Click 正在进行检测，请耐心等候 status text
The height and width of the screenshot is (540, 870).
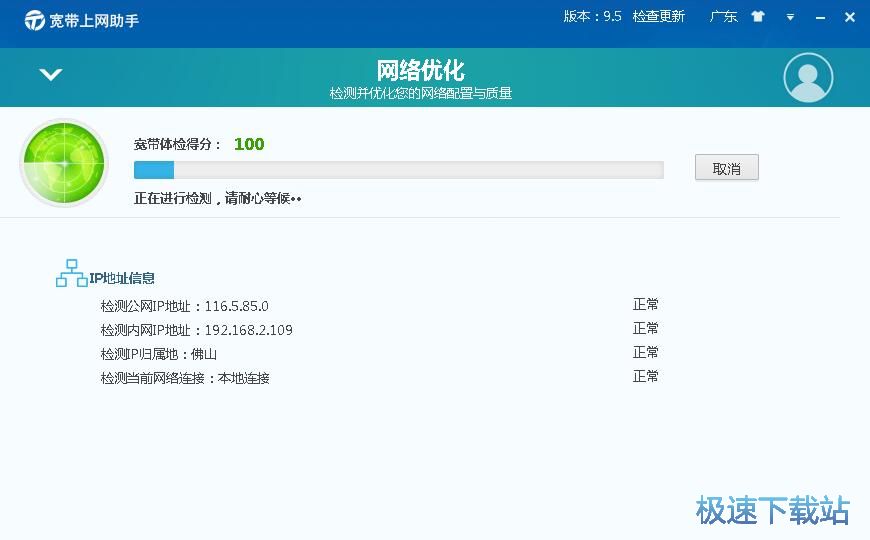coord(218,198)
